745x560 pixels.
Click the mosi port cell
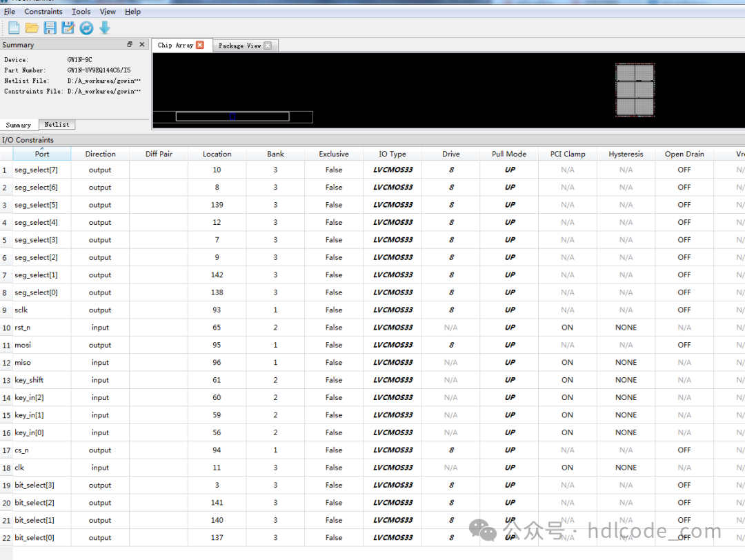[x=42, y=346]
